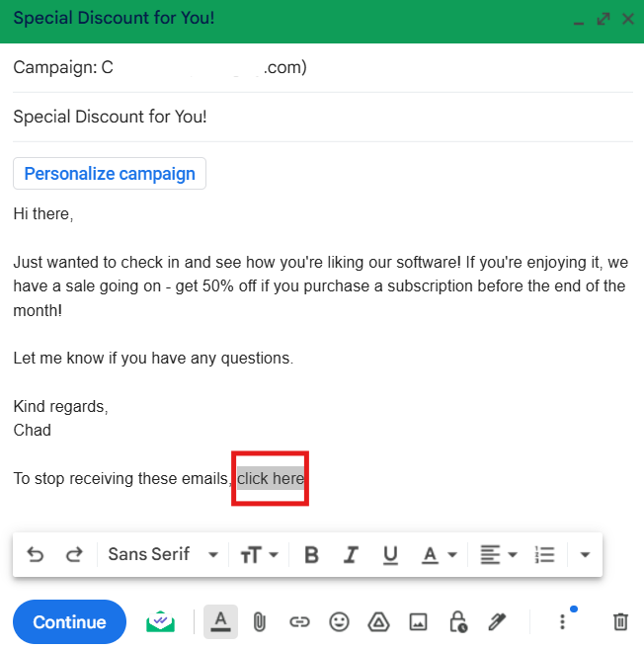The width and height of the screenshot is (644, 649).
Task: Open the emoji picker smiley icon
Action: (x=339, y=621)
